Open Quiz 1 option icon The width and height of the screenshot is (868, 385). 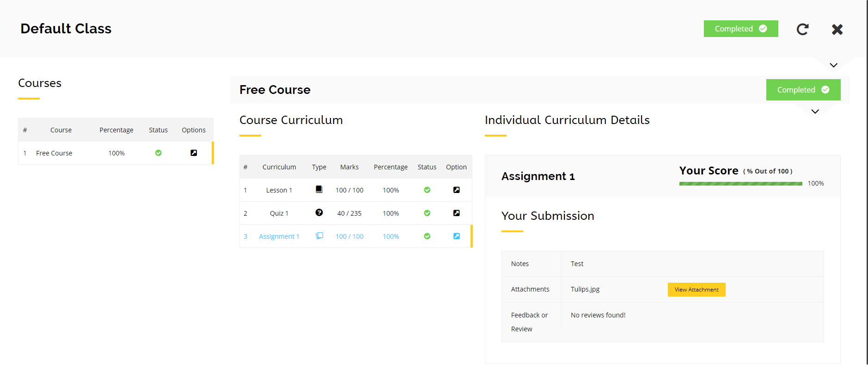click(456, 213)
